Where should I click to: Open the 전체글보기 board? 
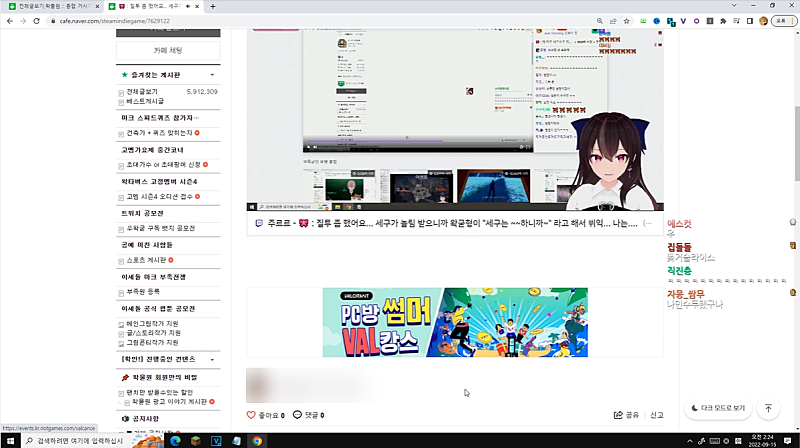[x=142, y=92]
